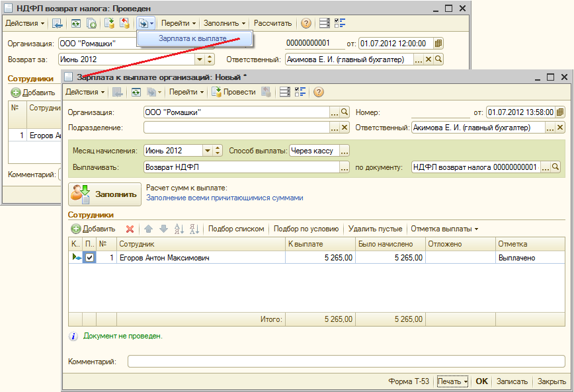Click the К выплате cell showing 5 265,00 in Егоров's row
The image size is (574, 392).
(320, 258)
